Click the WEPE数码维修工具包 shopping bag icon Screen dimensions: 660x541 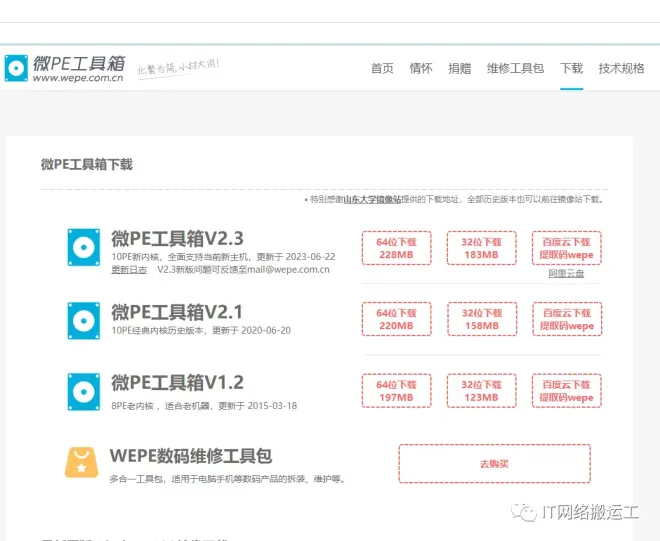point(82,462)
